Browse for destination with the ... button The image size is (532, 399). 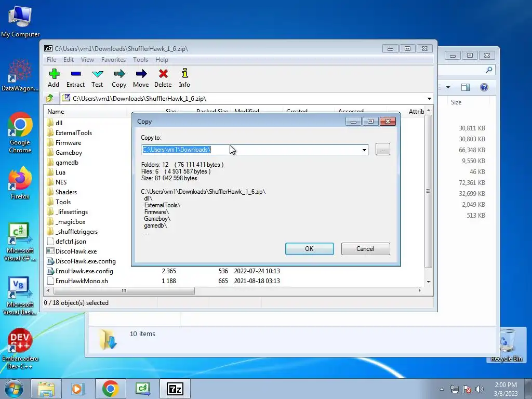tap(383, 149)
